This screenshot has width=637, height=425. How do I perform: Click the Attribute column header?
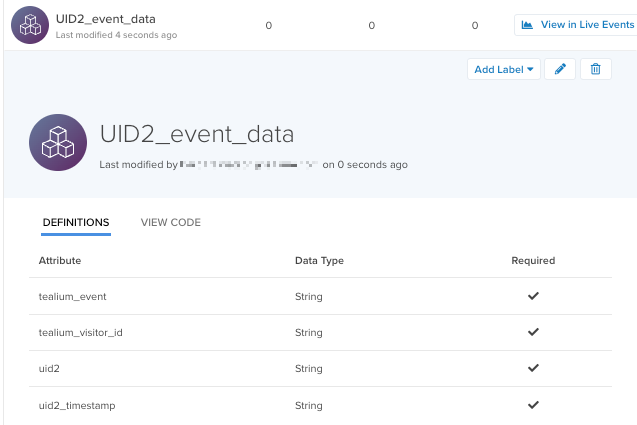point(60,260)
